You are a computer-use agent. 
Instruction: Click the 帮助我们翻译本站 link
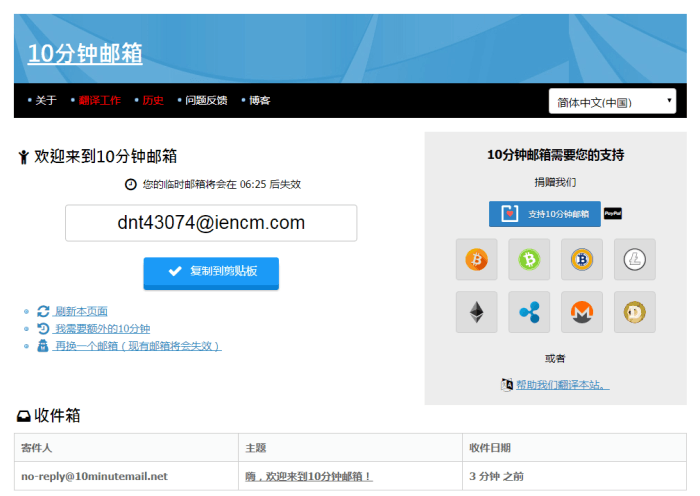point(562,384)
